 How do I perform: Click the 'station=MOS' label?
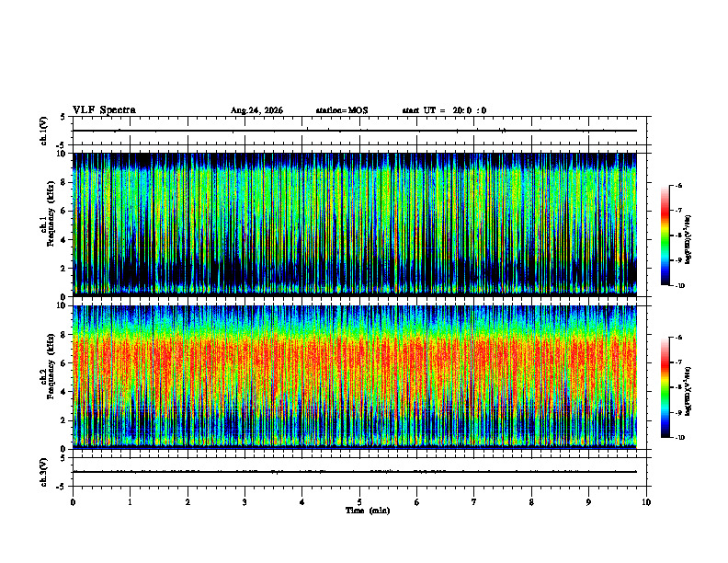click(x=342, y=110)
